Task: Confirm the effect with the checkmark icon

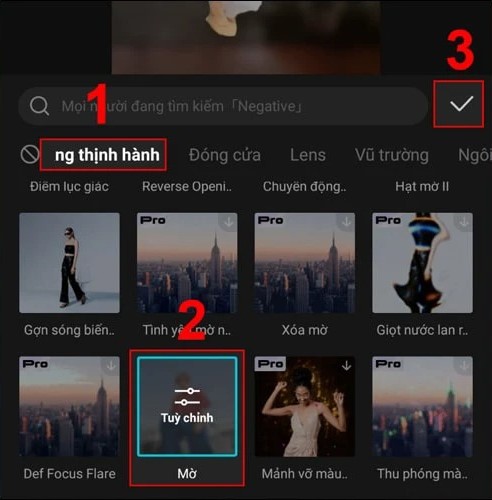Action: [x=461, y=104]
